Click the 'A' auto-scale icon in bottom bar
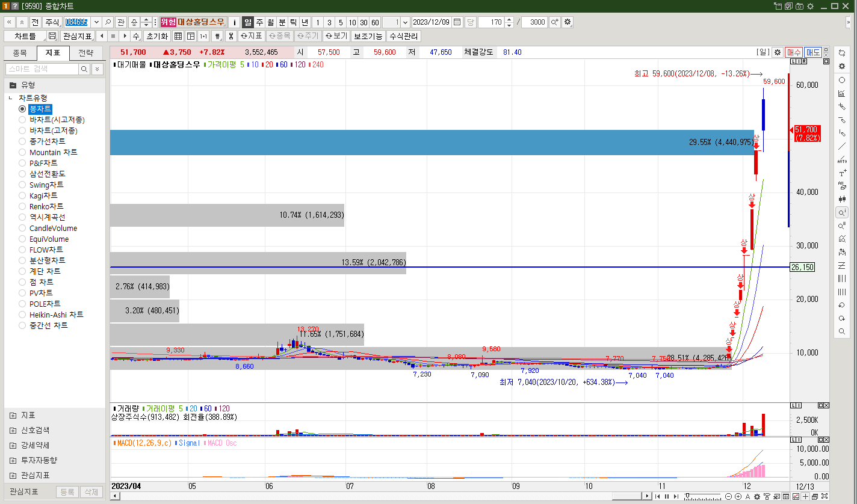Image resolution: width=857 pixels, height=504 pixels. pos(747,496)
